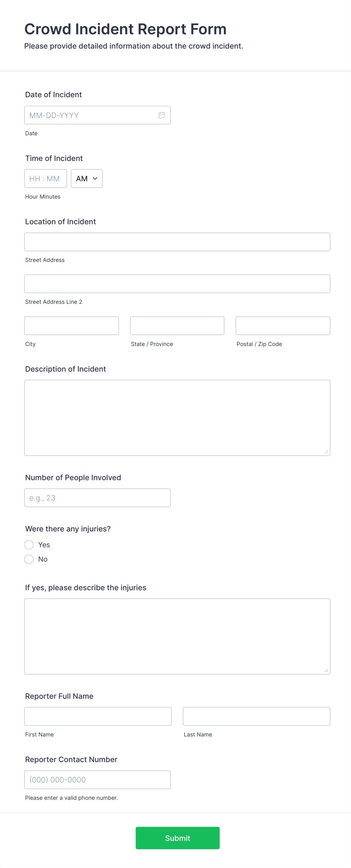Focus the Postal / Zip Code field
Viewport: 351px width, 868px height.
tap(283, 325)
